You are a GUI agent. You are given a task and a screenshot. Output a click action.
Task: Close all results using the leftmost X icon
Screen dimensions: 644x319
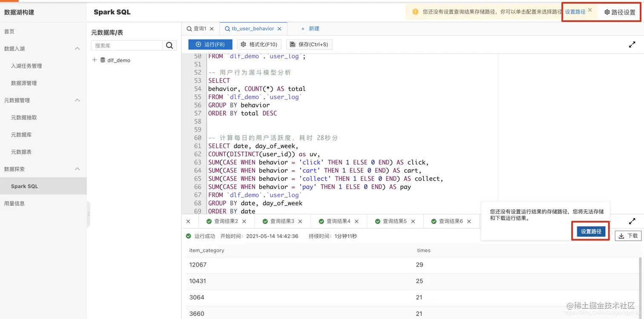(188, 221)
